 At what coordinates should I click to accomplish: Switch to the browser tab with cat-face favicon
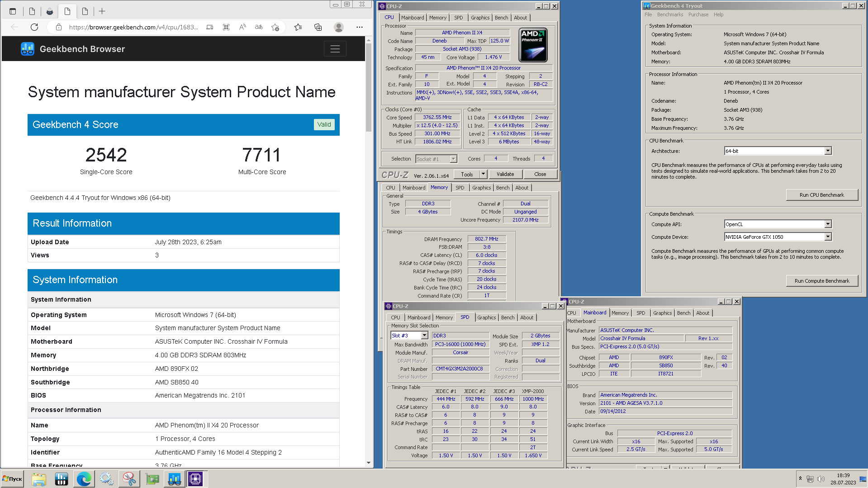point(50,11)
